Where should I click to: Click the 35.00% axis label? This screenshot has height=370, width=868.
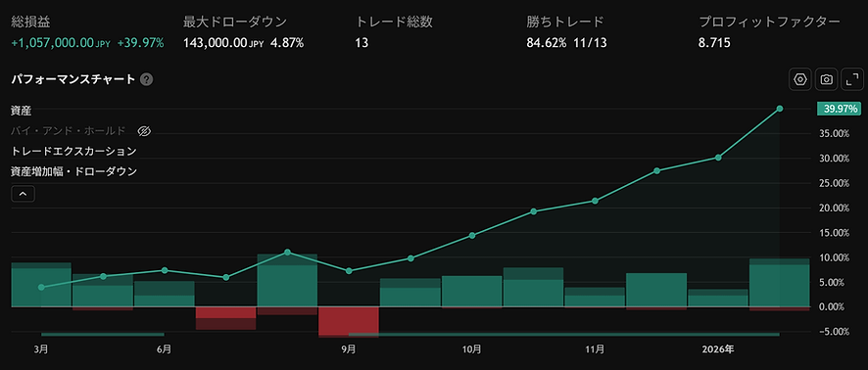coord(835,134)
